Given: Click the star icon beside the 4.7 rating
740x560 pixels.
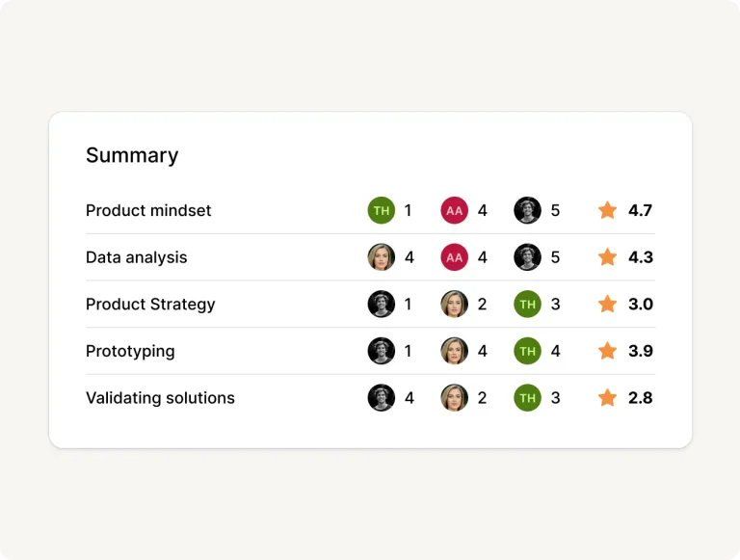Looking at the screenshot, I should coord(607,210).
